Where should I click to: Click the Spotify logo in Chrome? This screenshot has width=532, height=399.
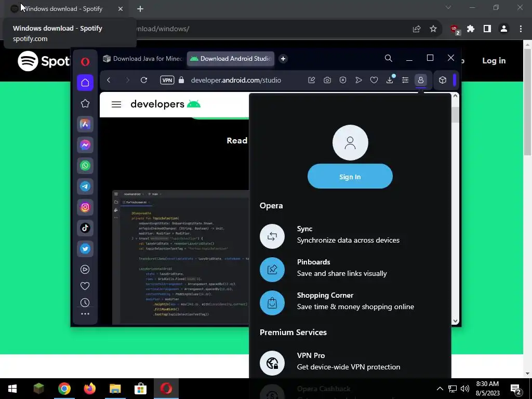pyautogui.click(x=44, y=61)
